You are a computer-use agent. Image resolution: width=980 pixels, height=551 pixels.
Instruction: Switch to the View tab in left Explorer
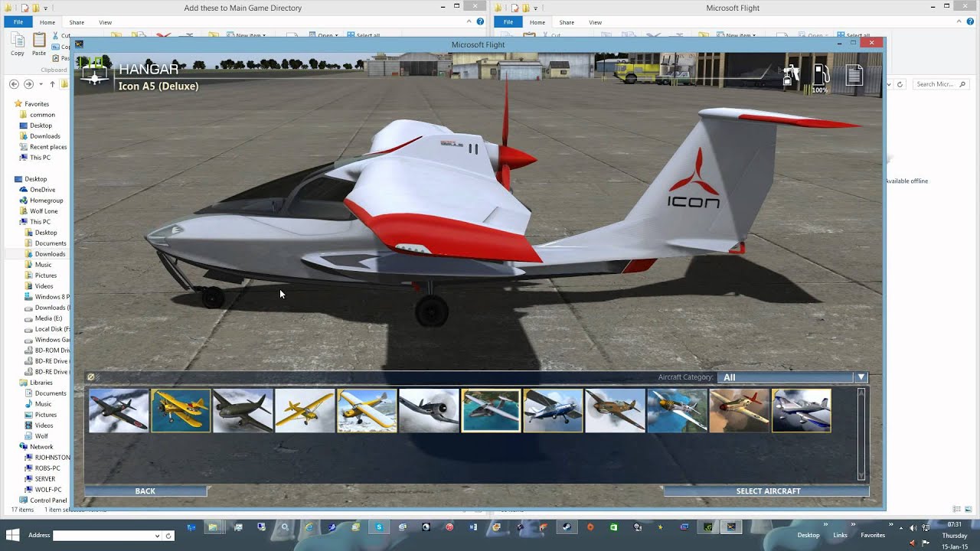coord(105,22)
